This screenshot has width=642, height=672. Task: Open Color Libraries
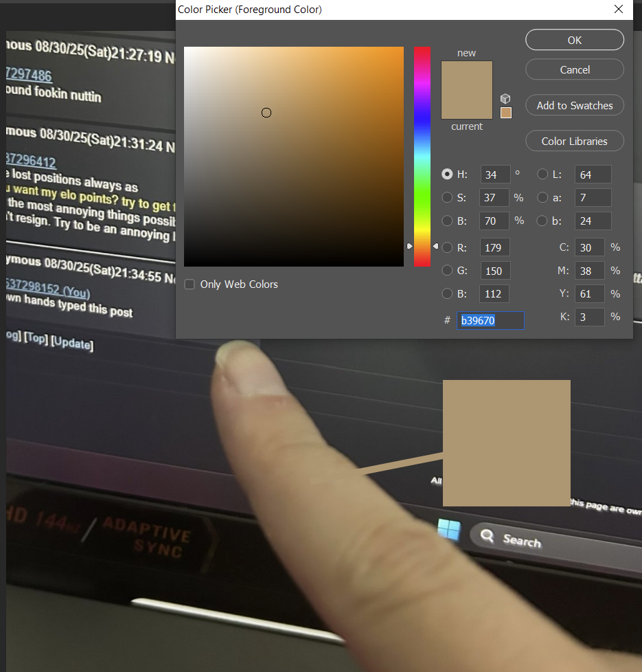[x=574, y=141]
